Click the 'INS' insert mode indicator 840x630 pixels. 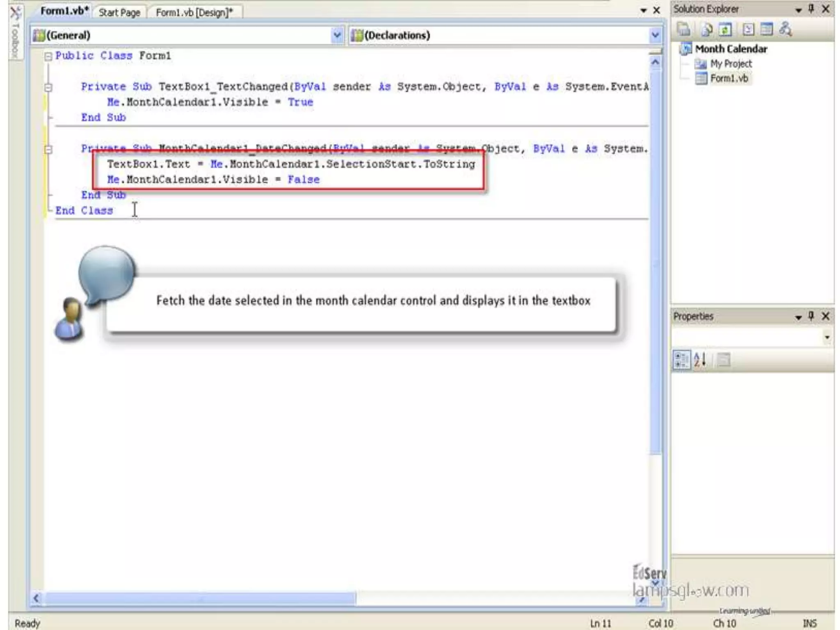click(x=810, y=623)
